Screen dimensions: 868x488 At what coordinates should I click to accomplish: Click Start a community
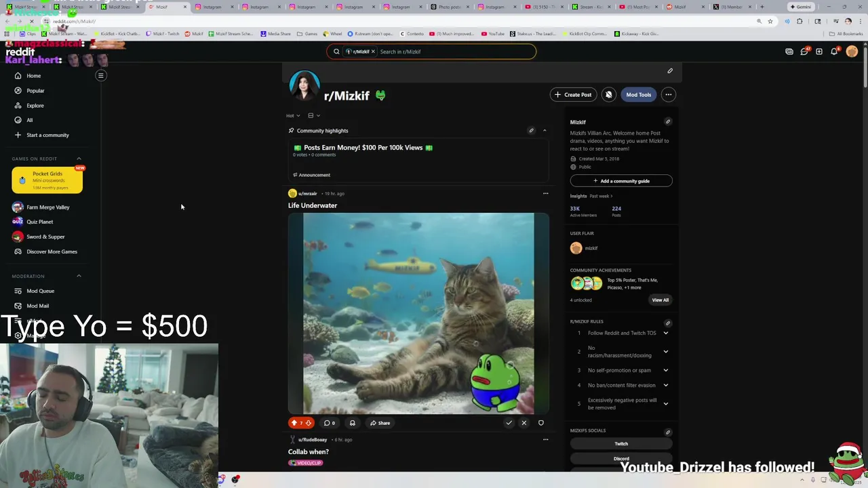point(47,135)
